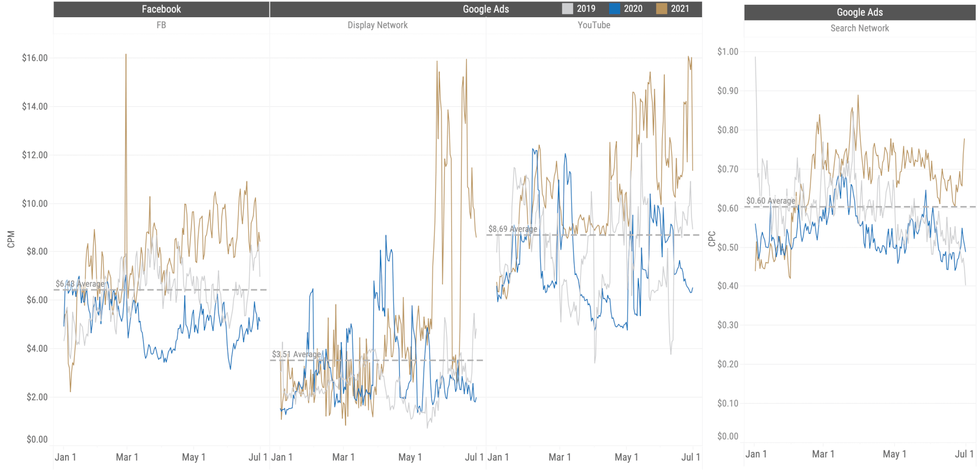Click the $6.43 Average reference label
The height and width of the screenshot is (470, 980).
(x=80, y=284)
